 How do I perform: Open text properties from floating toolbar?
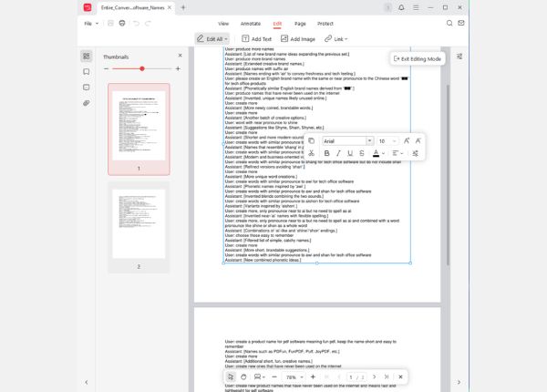click(415, 153)
